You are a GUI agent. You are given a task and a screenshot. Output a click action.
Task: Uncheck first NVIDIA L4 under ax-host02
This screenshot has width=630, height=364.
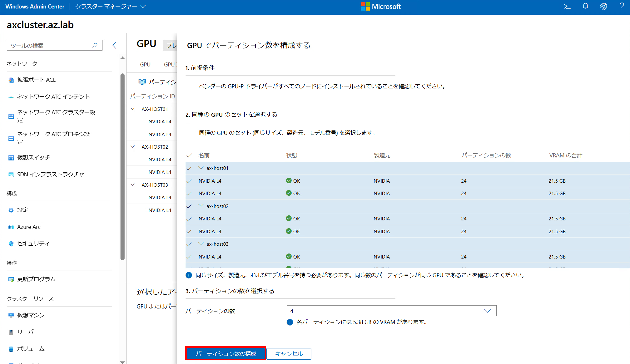[189, 219]
